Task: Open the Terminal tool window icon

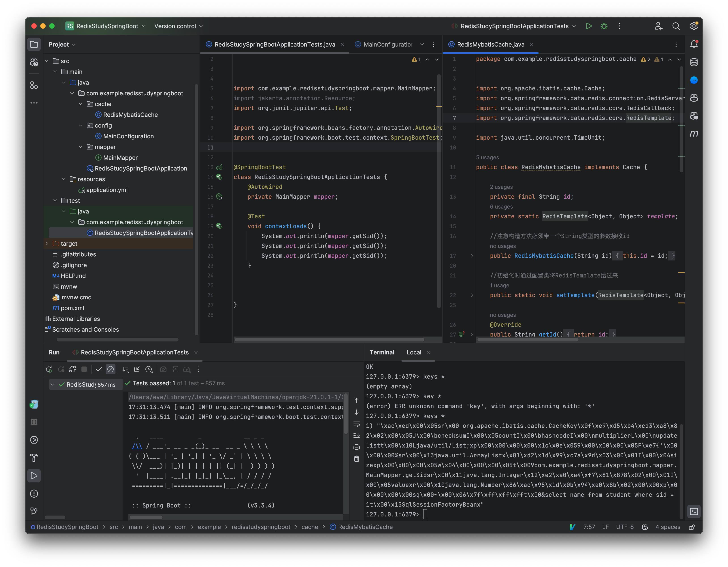Action: (694, 511)
